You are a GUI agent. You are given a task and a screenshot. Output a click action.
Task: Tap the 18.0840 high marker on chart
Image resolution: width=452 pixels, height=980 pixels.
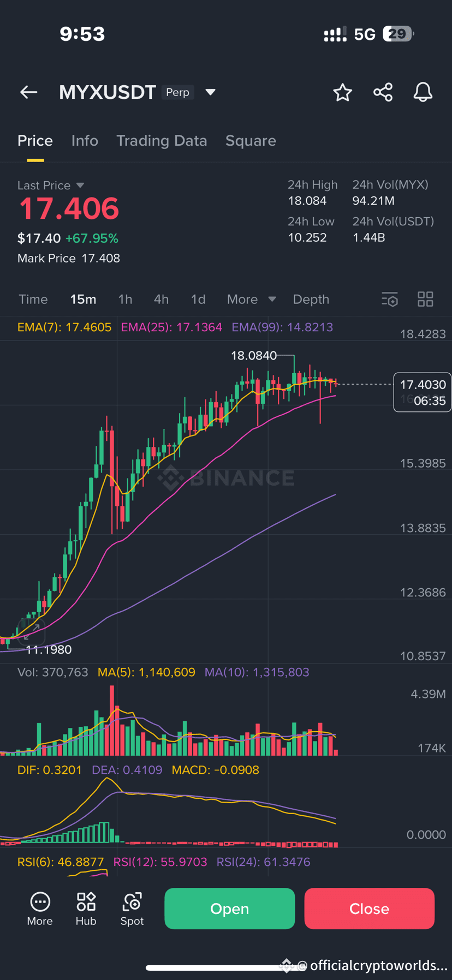[254, 356]
